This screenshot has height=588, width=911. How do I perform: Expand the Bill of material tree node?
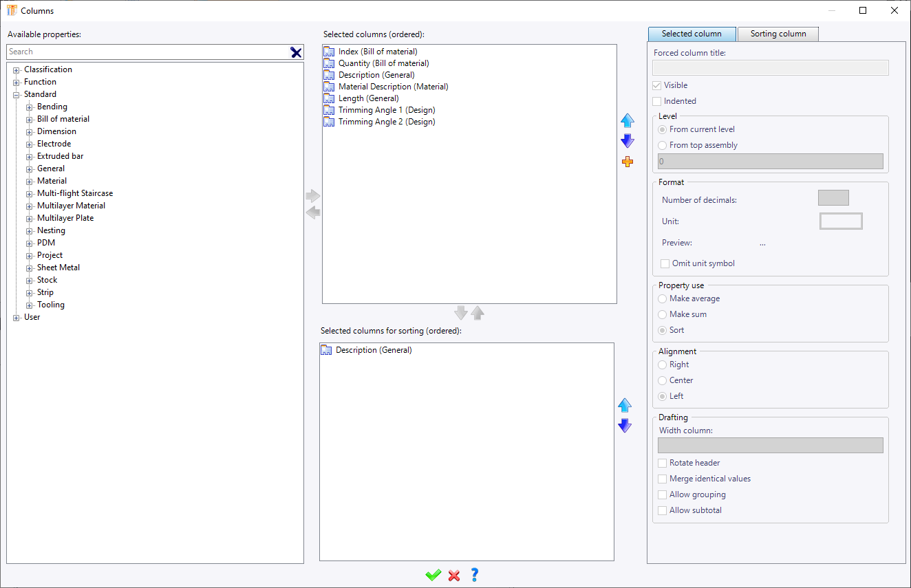pos(30,120)
